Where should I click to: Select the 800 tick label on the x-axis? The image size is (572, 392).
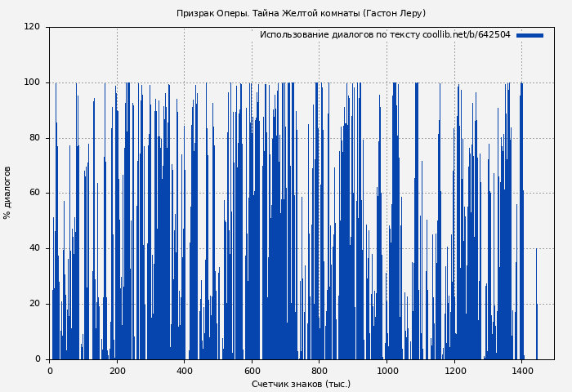320,371
